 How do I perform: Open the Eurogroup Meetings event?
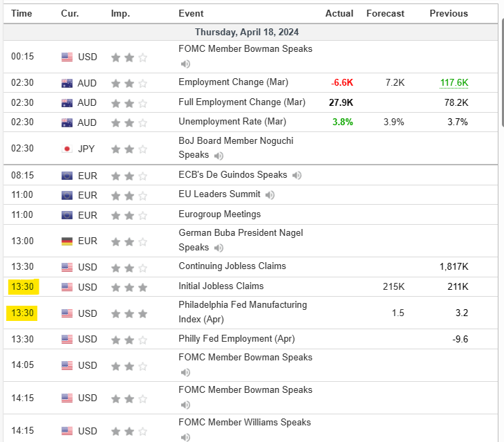(220, 214)
